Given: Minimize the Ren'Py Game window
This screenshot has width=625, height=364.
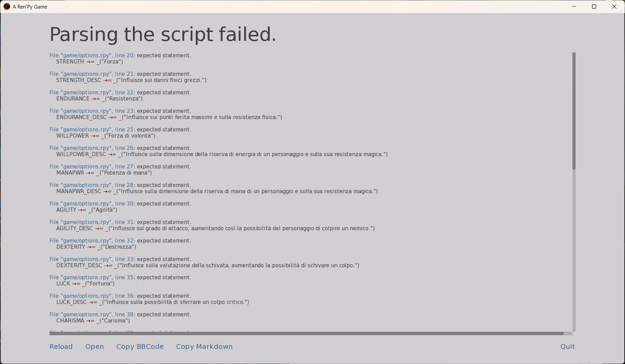Looking at the screenshot, I should click(574, 7).
